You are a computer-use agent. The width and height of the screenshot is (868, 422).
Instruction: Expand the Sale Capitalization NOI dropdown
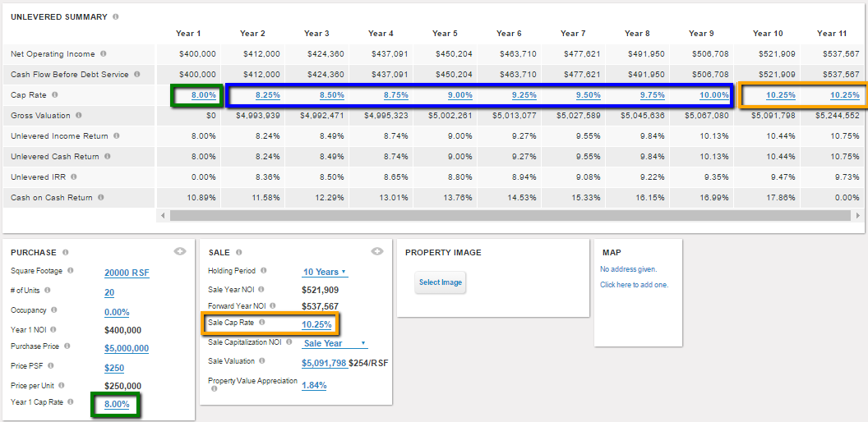coord(334,343)
